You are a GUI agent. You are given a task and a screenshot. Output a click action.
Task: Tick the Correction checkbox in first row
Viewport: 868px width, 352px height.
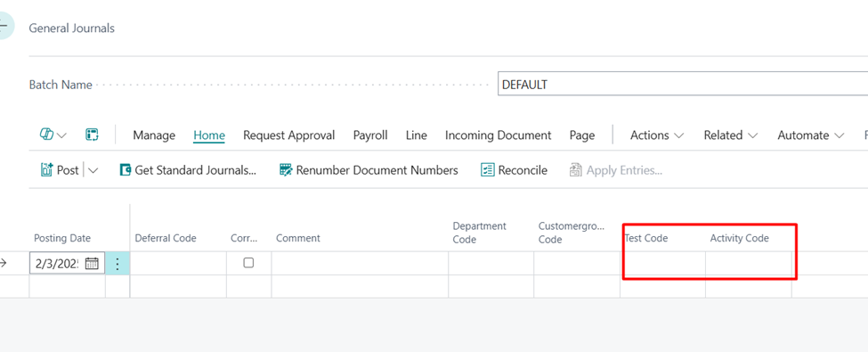point(248,263)
